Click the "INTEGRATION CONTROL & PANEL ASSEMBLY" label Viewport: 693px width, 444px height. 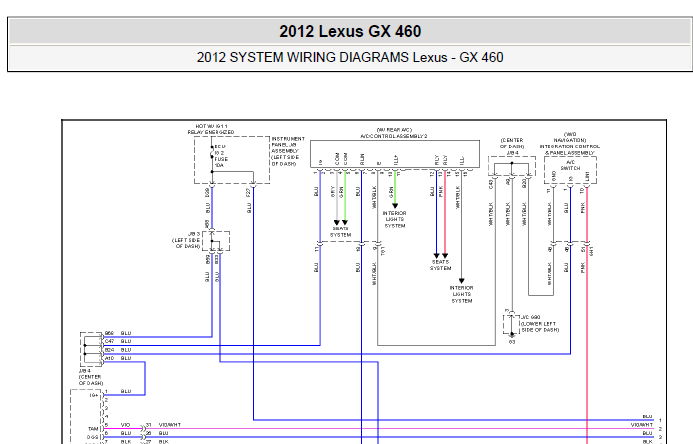570,149
